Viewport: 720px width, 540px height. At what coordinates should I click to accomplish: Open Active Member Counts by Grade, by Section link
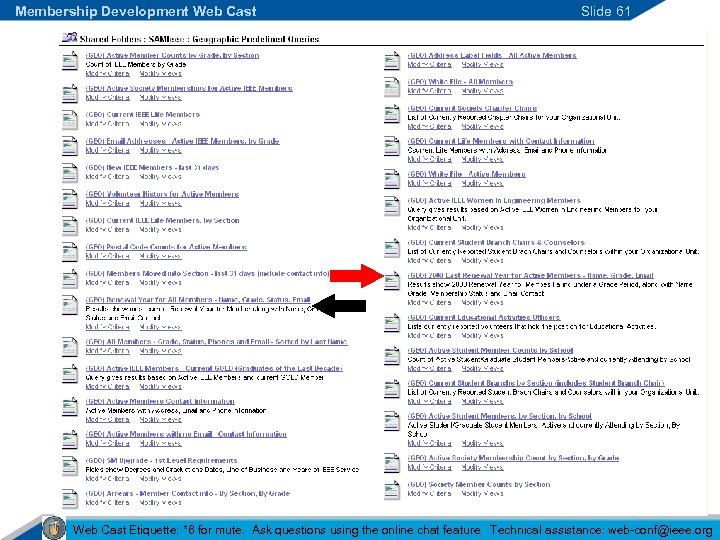172,56
